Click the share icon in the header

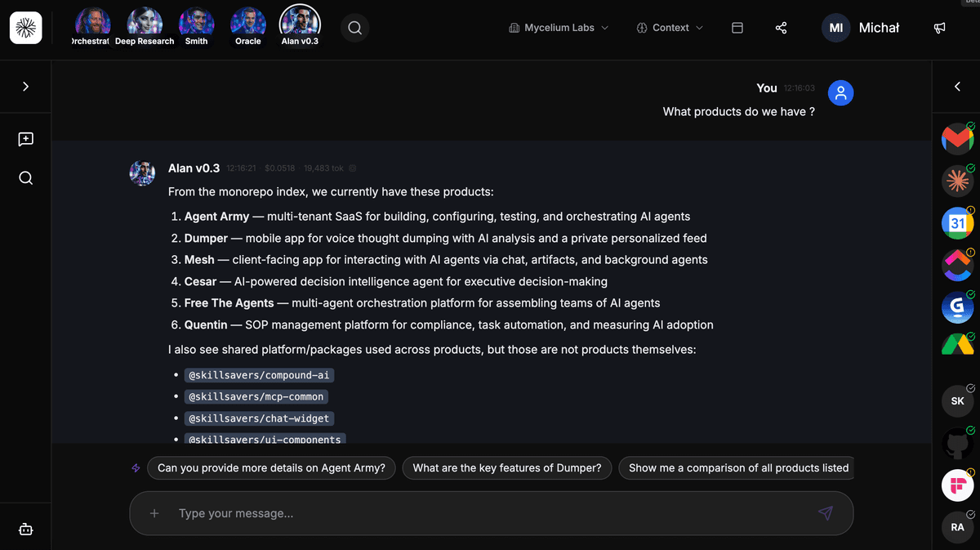[x=781, y=27]
